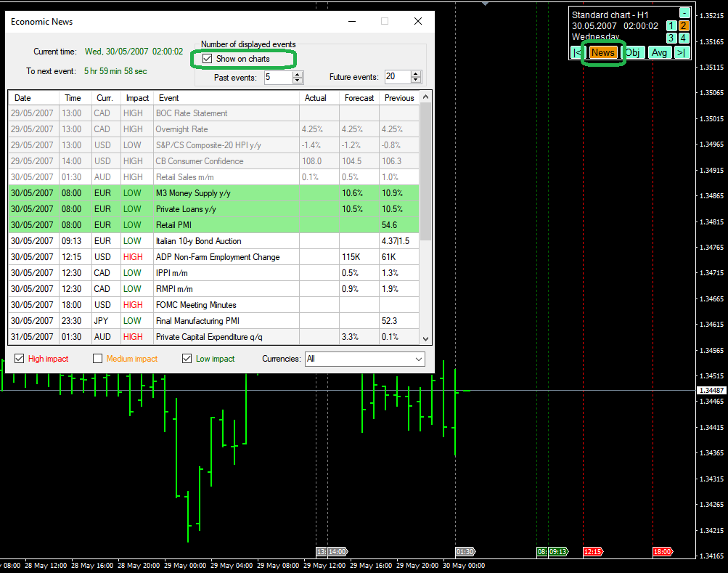This screenshot has height=573, width=728.
Task: Increase Future events spinner value
Action: [416, 74]
